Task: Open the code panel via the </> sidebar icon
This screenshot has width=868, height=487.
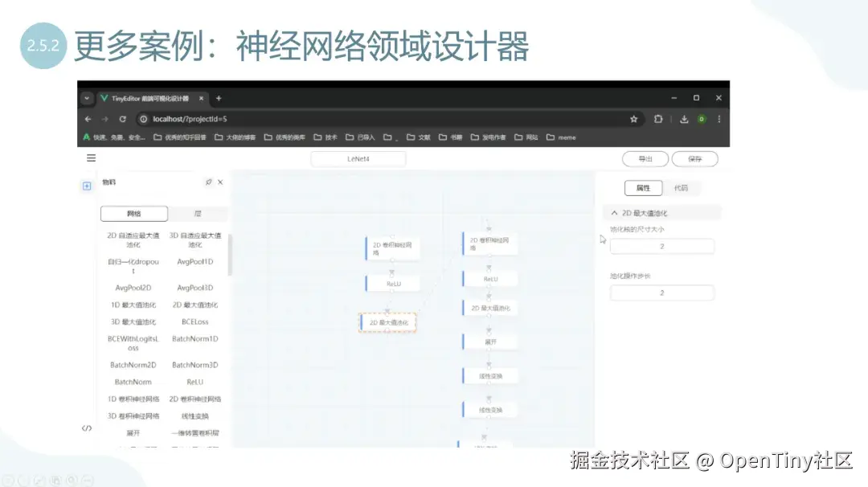Action: pyautogui.click(x=87, y=428)
